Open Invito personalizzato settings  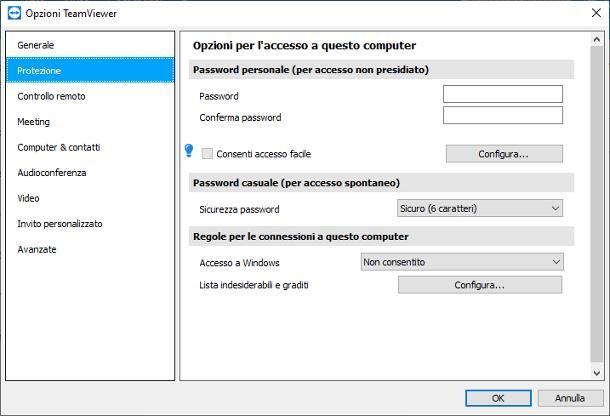click(60, 224)
